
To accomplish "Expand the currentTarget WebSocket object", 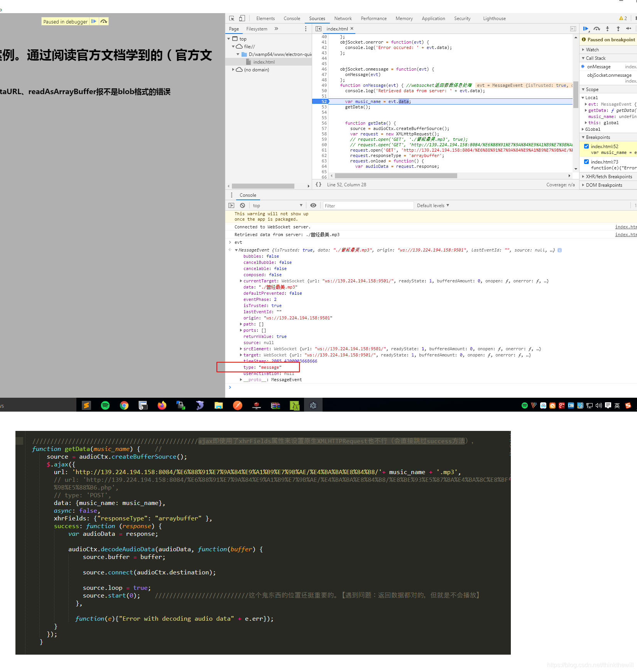I will (241, 281).
